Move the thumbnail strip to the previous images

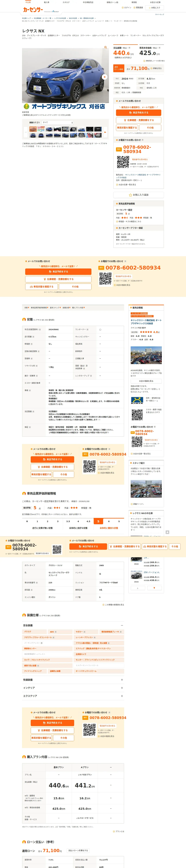(x=26, y=132)
